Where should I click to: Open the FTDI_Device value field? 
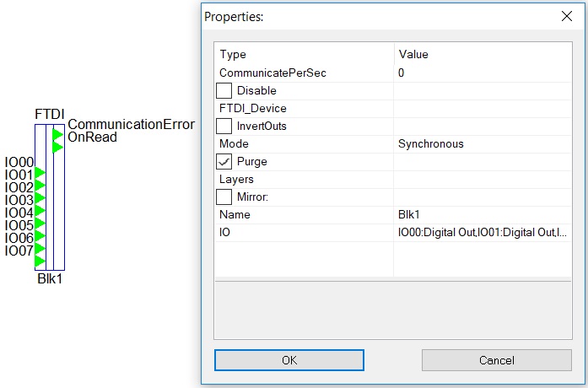[x=483, y=109]
